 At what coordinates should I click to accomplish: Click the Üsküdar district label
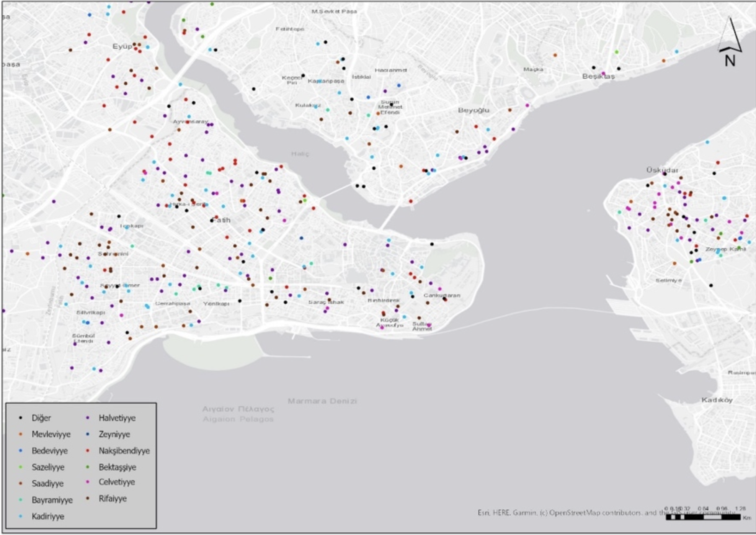[x=662, y=170]
